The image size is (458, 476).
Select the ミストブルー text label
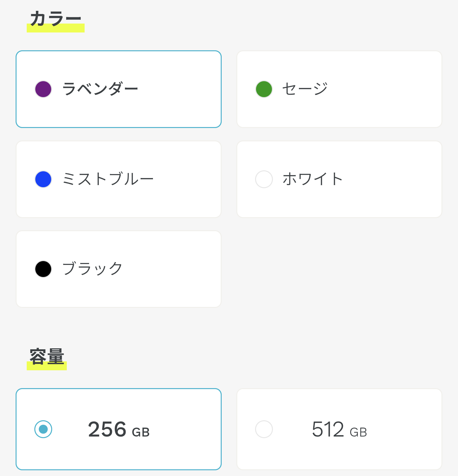(x=108, y=179)
